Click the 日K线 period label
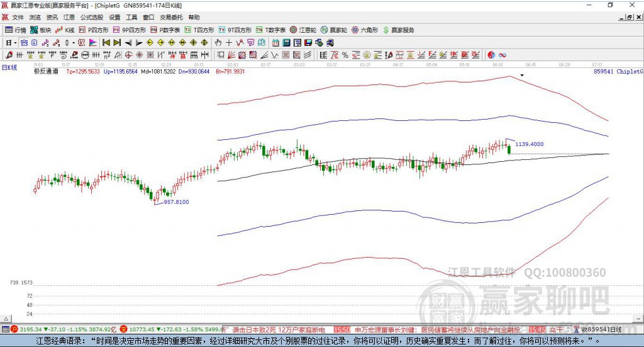This screenshot has width=644, height=347. tap(9, 67)
